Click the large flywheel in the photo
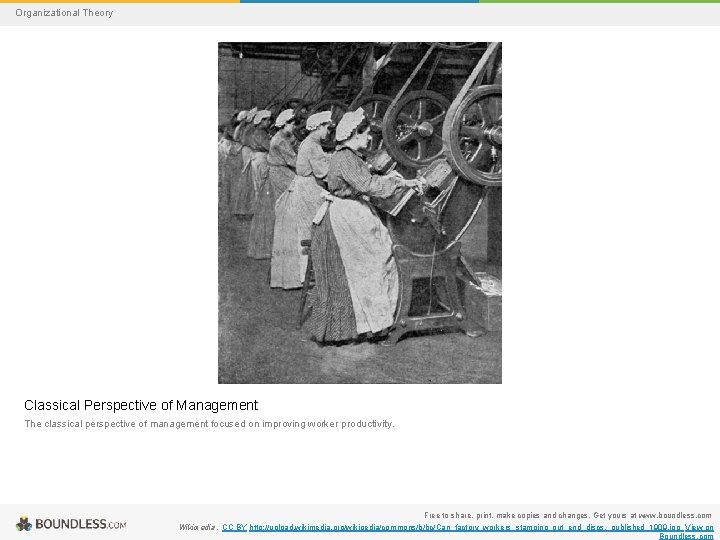The height and width of the screenshot is (540, 720). 473,135
